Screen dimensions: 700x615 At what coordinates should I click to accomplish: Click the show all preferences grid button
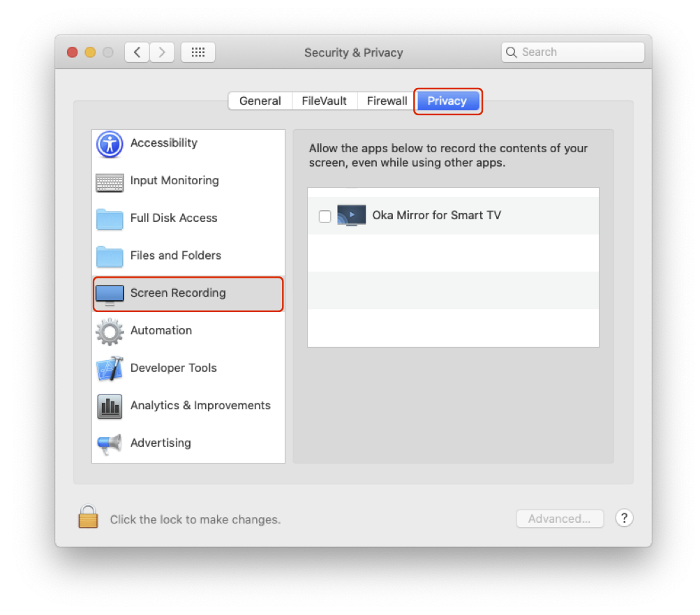(198, 52)
